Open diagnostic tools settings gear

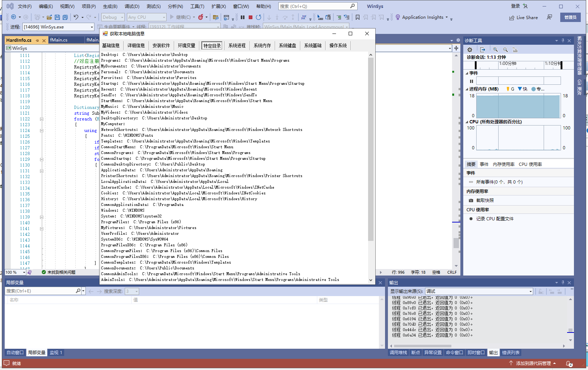click(x=469, y=50)
